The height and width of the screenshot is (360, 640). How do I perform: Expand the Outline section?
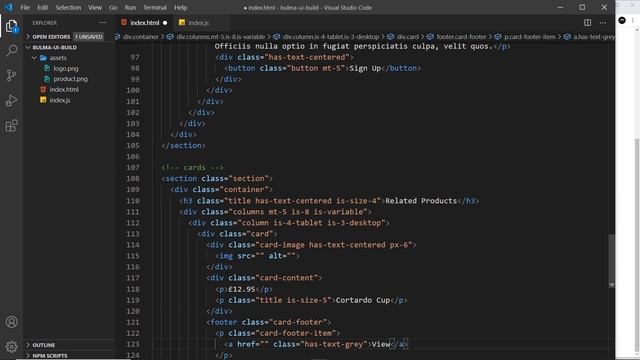(x=44, y=345)
